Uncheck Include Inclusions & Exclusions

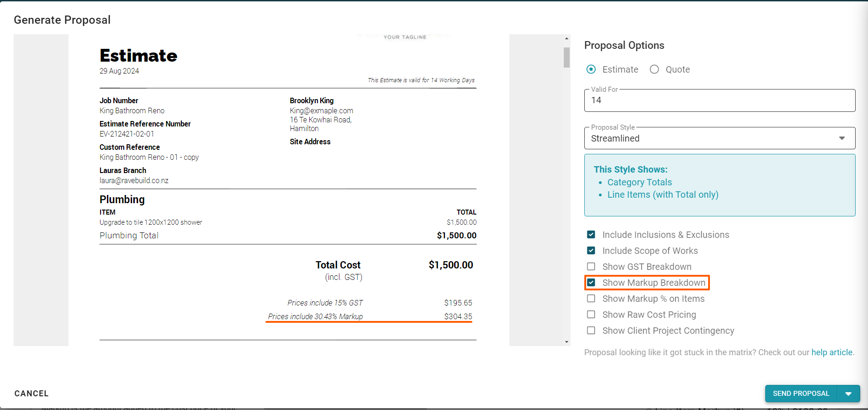click(x=591, y=235)
